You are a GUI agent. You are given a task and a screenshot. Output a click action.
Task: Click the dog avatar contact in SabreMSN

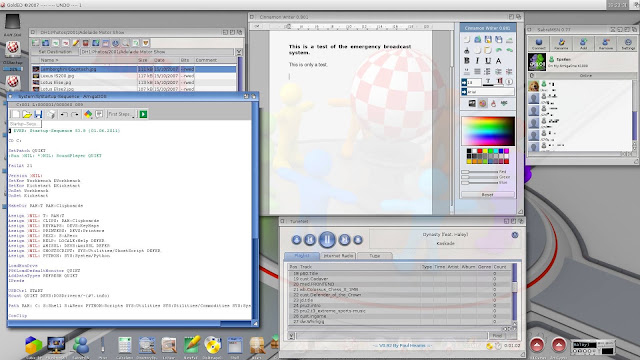coord(533,86)
